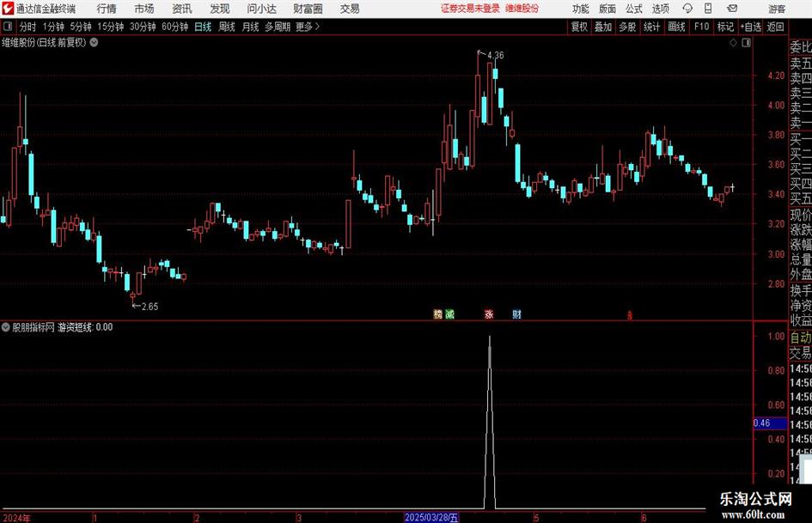The width and height of the screenshot is (812, 523).
Task: Click the blue 财 event marker
Action: coord(516,314)
